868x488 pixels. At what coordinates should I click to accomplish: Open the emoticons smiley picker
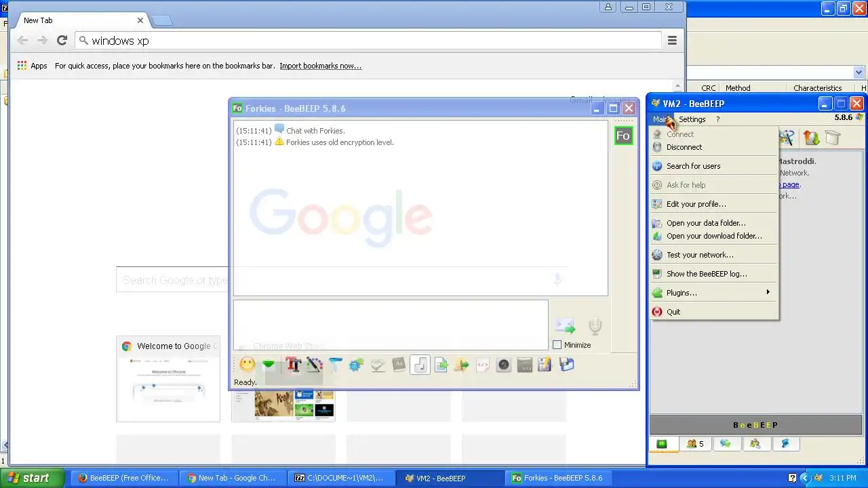[248, 365]
